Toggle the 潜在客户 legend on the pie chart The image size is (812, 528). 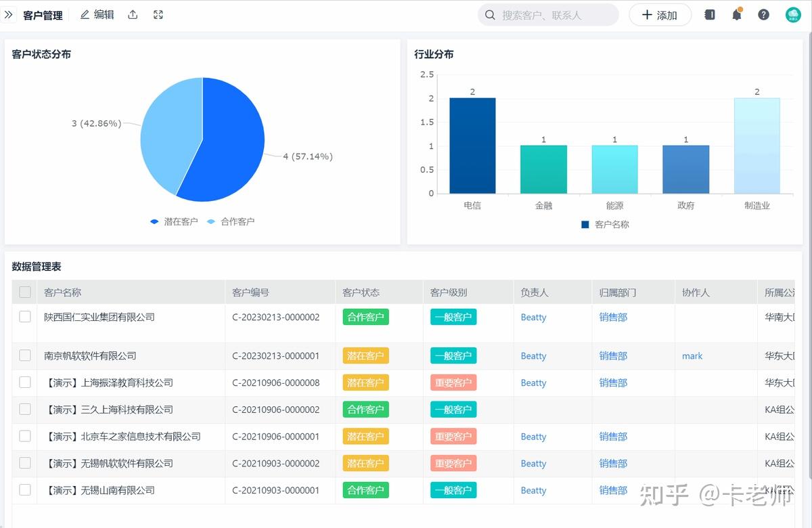[173, 221]
